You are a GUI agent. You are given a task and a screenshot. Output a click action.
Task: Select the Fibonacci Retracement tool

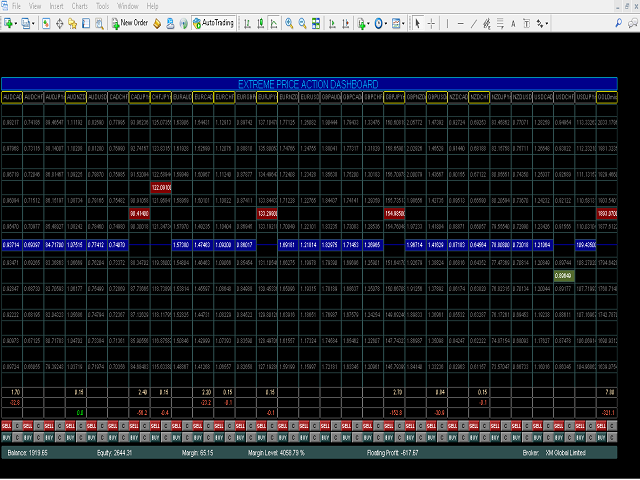500,23
